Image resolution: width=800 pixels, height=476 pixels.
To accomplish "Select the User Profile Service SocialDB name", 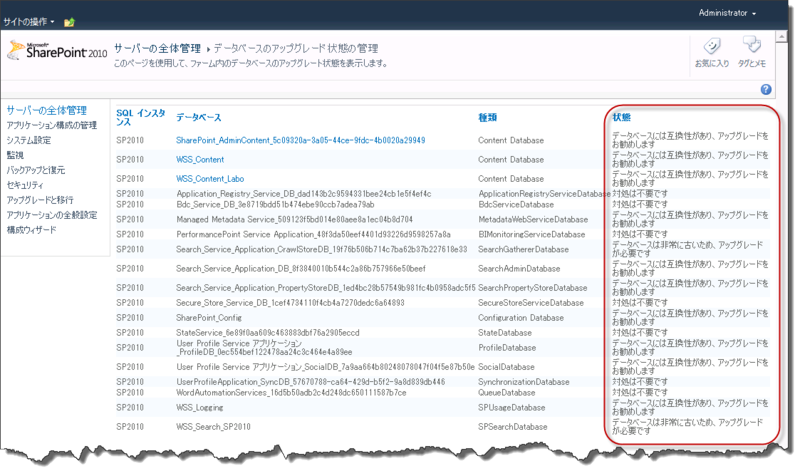I will [x=326, y=367].
